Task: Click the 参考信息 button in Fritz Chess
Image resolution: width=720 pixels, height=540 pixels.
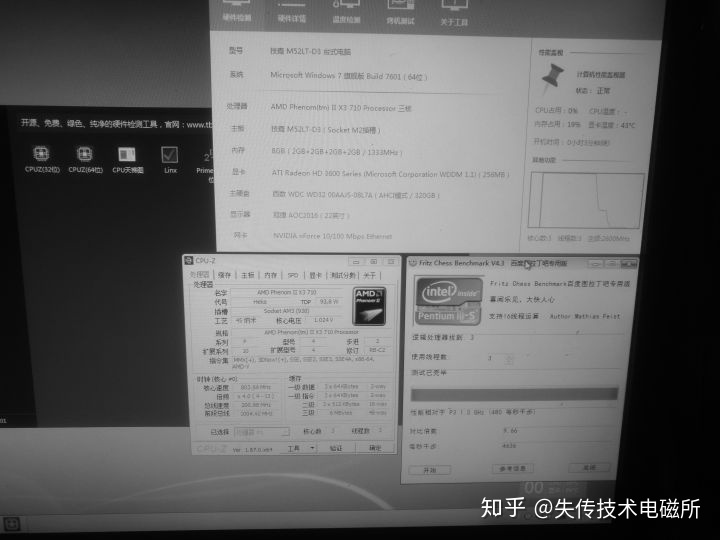Action: coord(512,469)
